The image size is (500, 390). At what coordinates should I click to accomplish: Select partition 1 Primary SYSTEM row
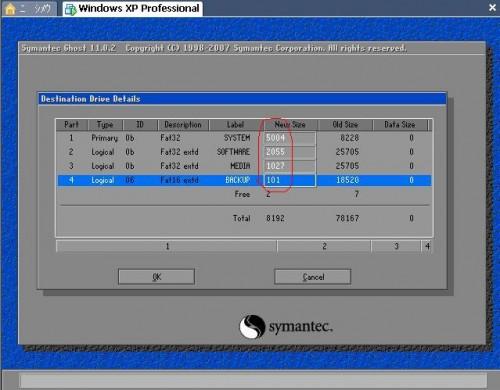(244, 138)
